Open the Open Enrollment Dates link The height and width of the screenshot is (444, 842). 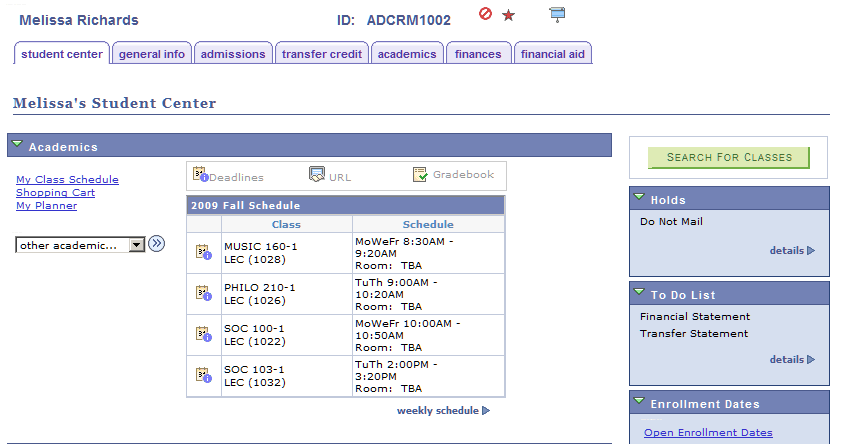click(x=708, y=433)
